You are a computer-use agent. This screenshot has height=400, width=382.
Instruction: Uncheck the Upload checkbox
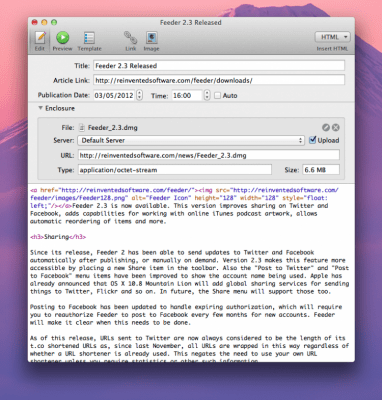pyautogui.click(x=312, y=140)
